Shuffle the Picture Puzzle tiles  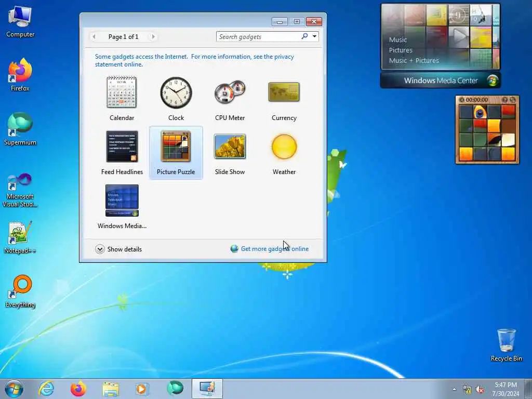click(513, 100)
